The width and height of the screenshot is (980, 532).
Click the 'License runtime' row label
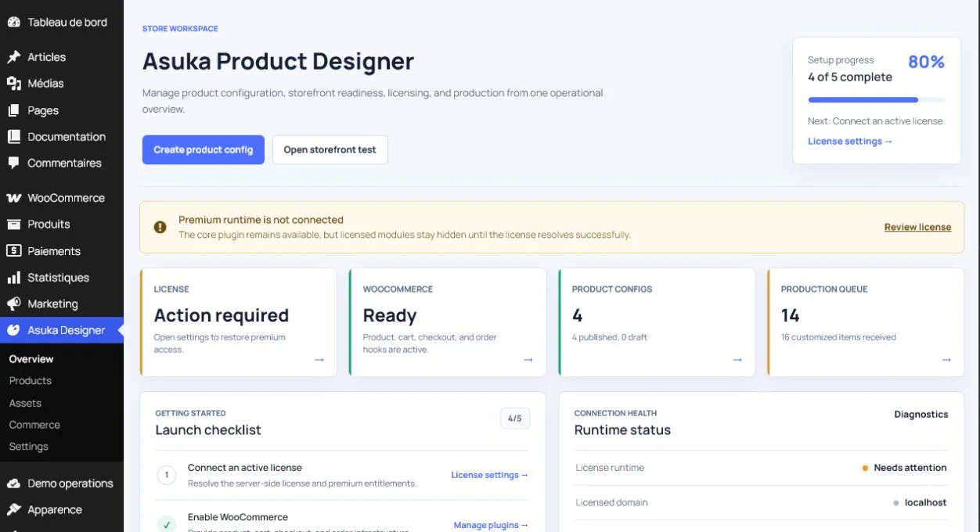610,468
